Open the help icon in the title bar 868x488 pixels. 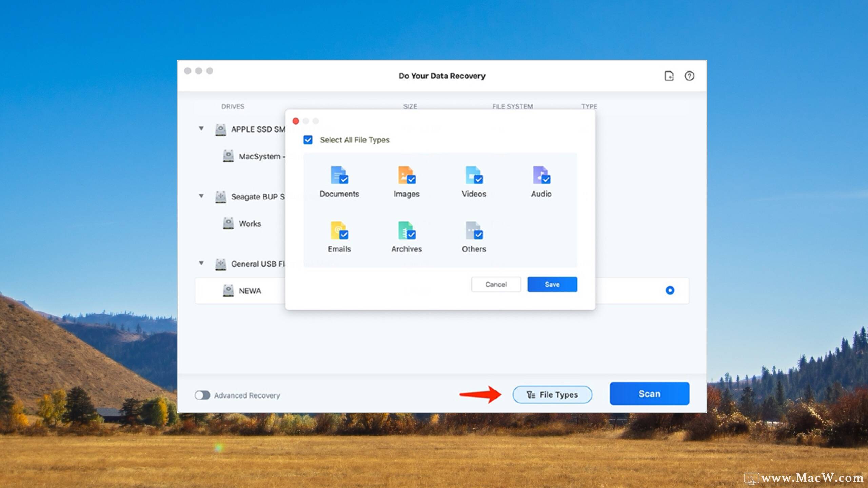click(690, 76)
